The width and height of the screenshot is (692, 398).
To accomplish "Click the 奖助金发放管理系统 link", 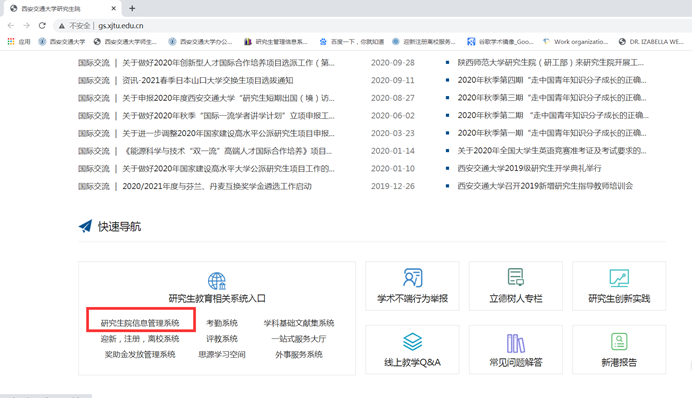I will pyautogui.click(x=140, y=354).
